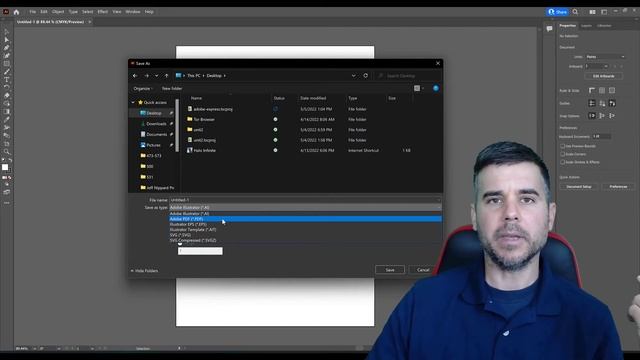This screenshot has height=360, width=640.
Task: Toggle Show Guides icon
Action: coord(592,103)
